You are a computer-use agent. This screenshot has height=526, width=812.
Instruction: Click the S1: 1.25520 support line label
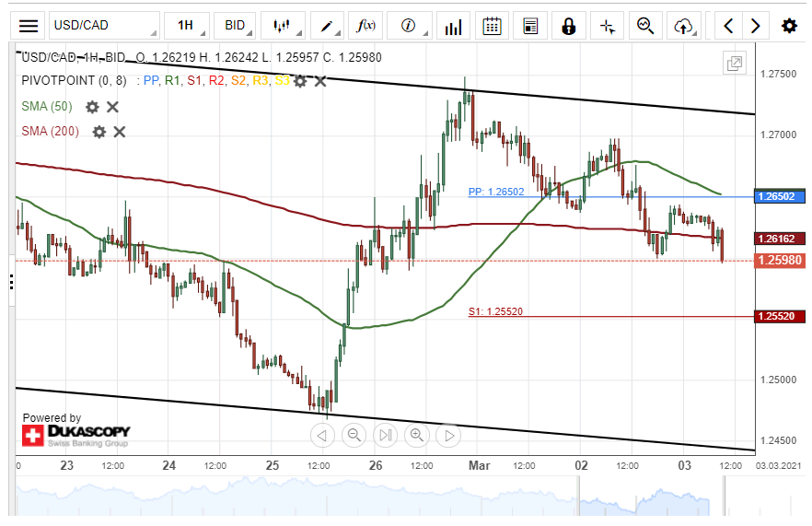[x=495, y=311]
